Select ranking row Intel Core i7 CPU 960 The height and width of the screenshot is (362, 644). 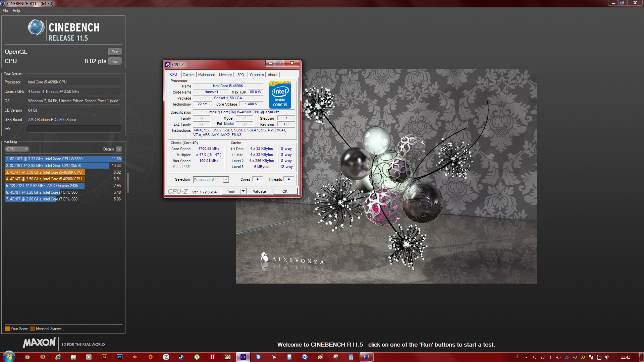pos(63,192)
